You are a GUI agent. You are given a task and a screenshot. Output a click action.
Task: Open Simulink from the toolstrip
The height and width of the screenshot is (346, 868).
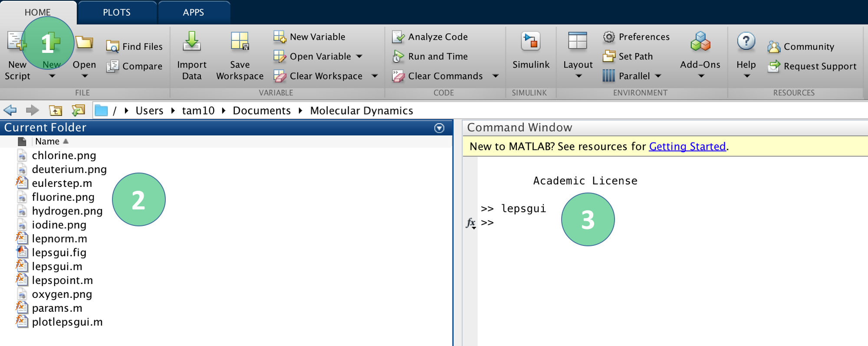530,42
